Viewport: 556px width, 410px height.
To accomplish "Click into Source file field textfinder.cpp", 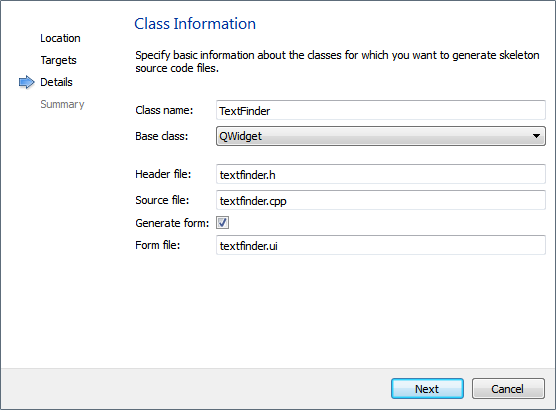I will [x=381, y=200].
